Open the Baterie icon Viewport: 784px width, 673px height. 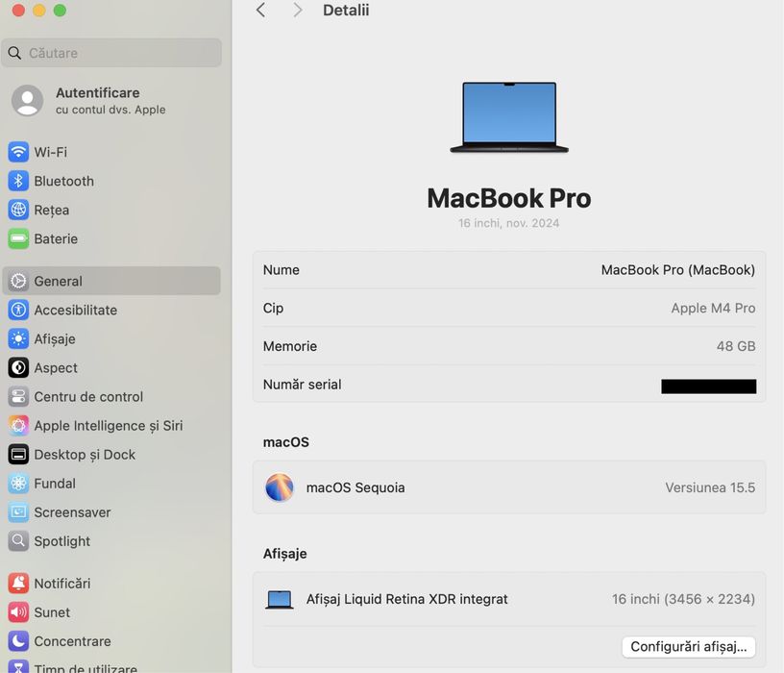[18, 238]
